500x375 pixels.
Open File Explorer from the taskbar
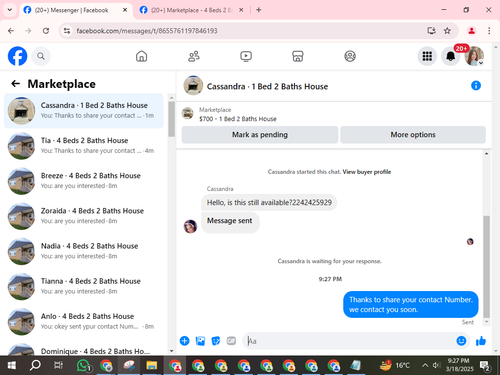point(151,366)
